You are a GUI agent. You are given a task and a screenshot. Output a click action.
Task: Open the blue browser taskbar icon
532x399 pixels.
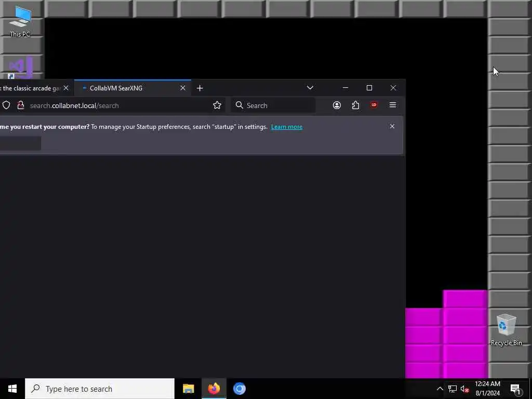pyautogui.click(x=239, y=389)
